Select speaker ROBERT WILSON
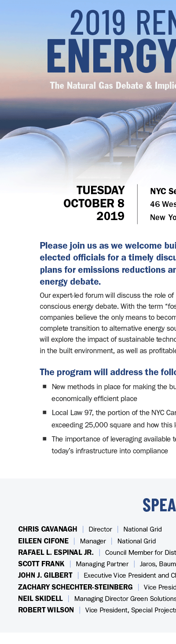The image size is (176, 644). [46, 610]
